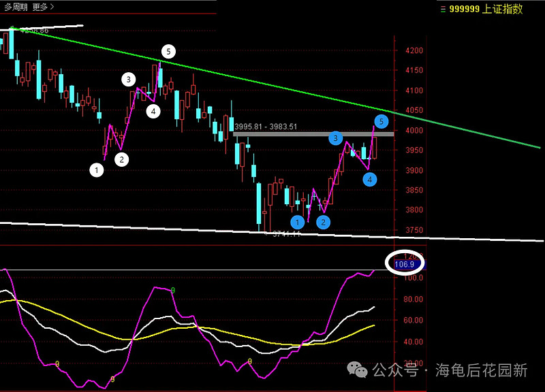Expand the 更多 more options menu

coord(43,7)
